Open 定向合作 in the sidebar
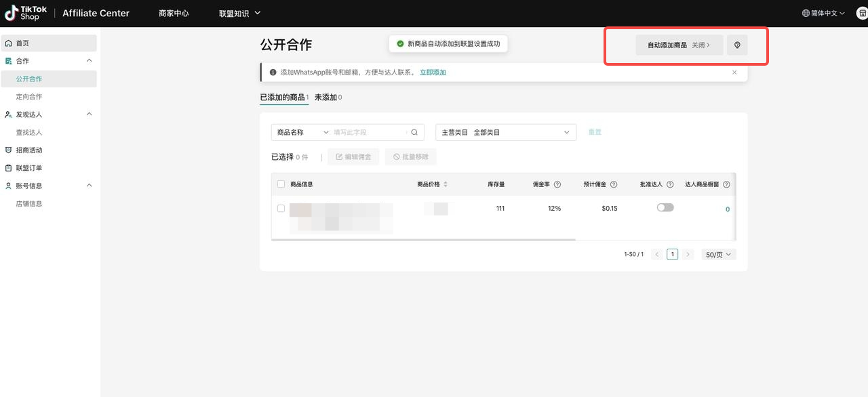Image resolution: width=868 pixels, height=397 pixels. (29, 97)
